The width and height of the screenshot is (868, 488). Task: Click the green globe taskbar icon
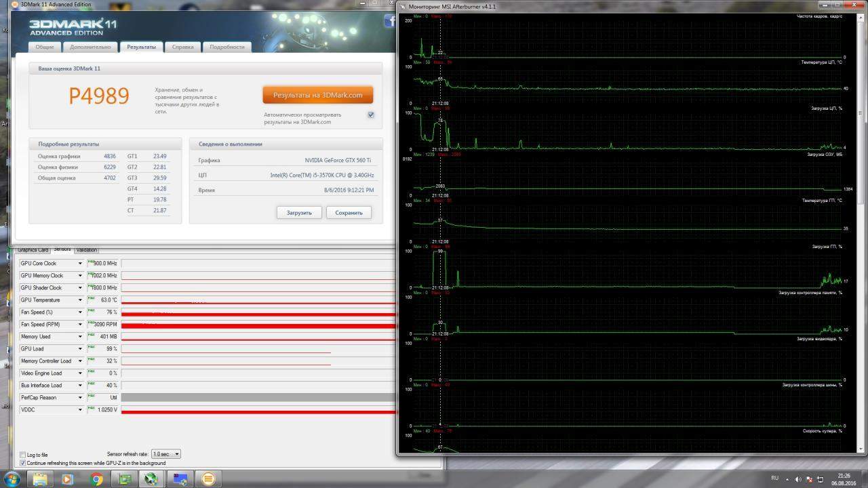tap(153, 479)
